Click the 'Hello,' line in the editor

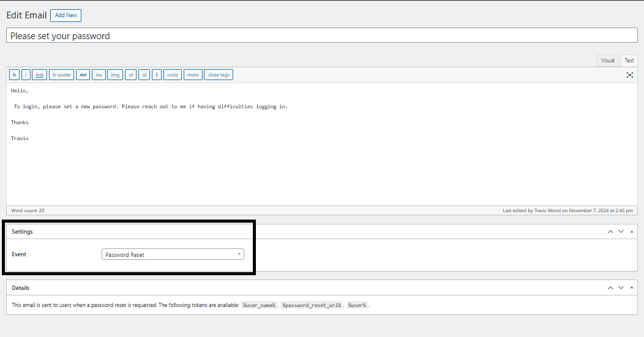point(20,91)
